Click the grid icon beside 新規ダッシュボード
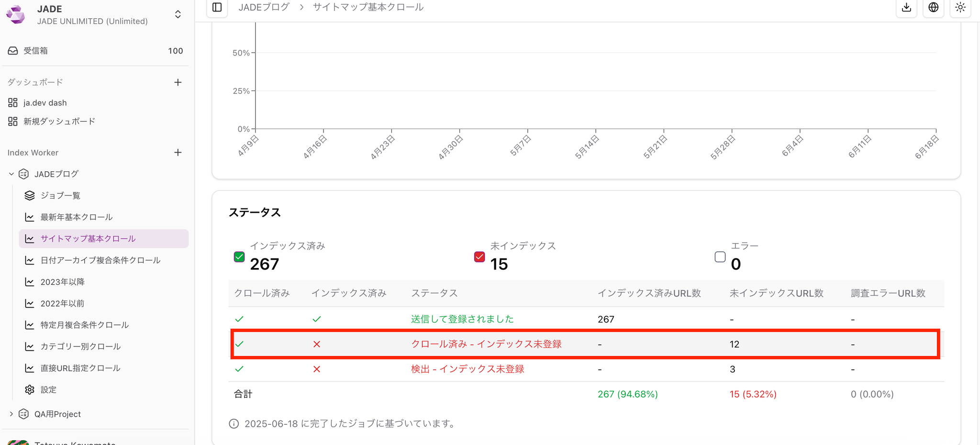Screen dimensions: 980x445 [x=13, y=122]
